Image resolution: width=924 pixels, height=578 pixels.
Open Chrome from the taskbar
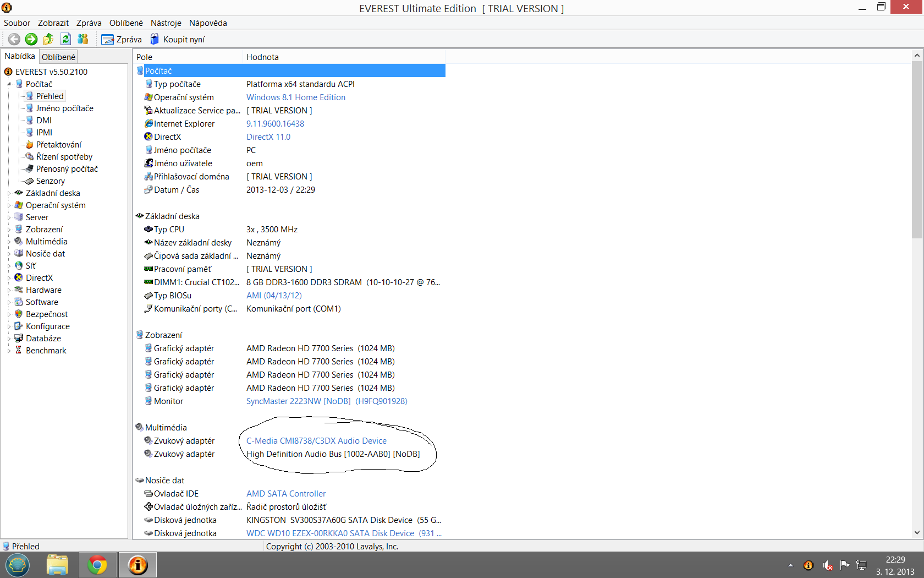coord(97,565)
